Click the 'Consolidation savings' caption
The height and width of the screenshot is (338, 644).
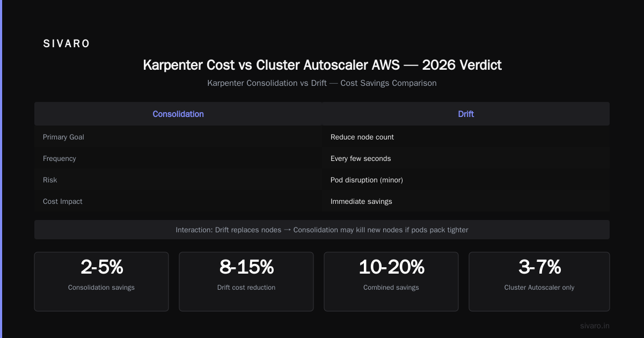(101, 288)
